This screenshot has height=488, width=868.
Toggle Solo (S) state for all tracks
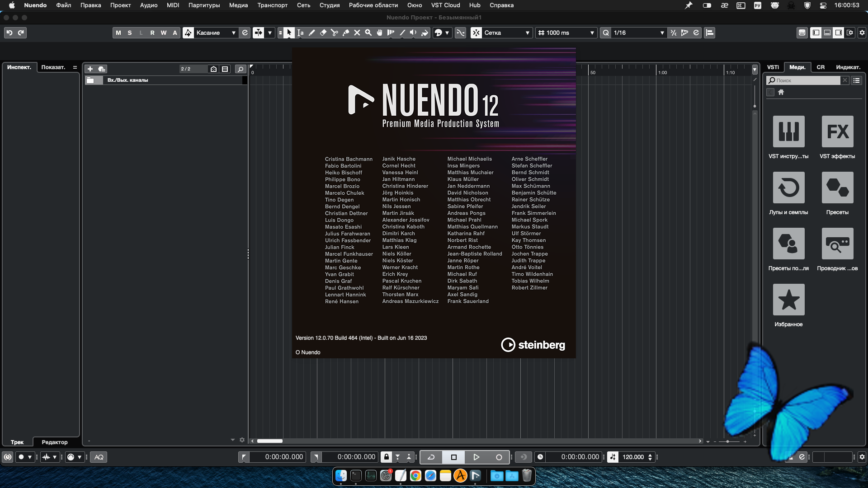click(130, 33)
